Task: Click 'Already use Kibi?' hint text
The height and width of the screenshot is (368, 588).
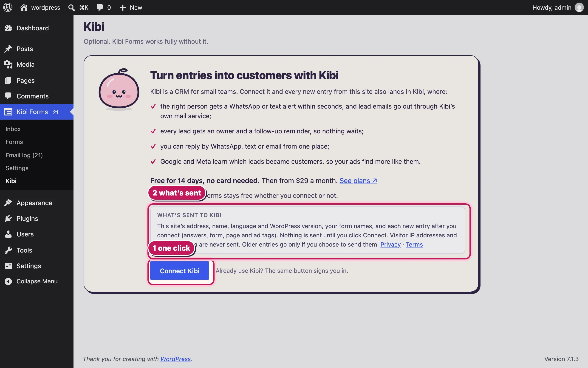Action: pyautogui.click(x=282, y=271)
